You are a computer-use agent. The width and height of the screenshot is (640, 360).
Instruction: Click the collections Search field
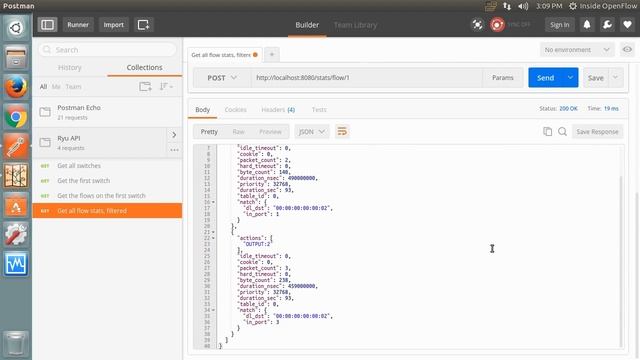[108, 50]
